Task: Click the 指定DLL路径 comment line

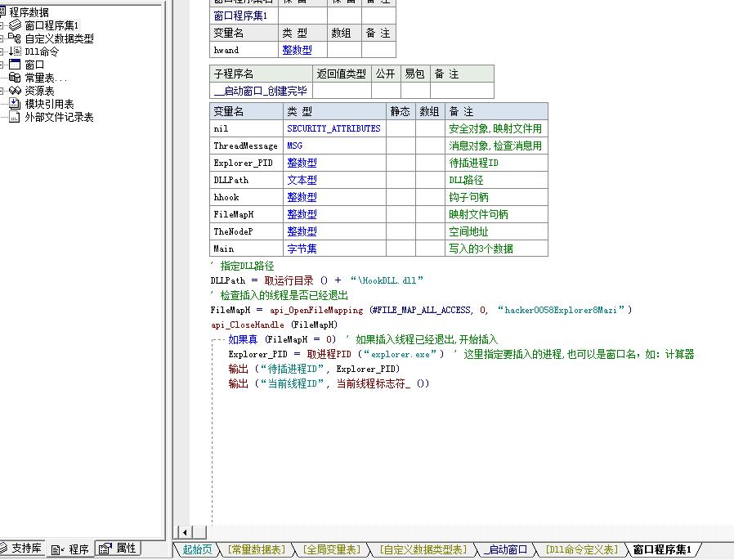Action: [x=243, y=266]
